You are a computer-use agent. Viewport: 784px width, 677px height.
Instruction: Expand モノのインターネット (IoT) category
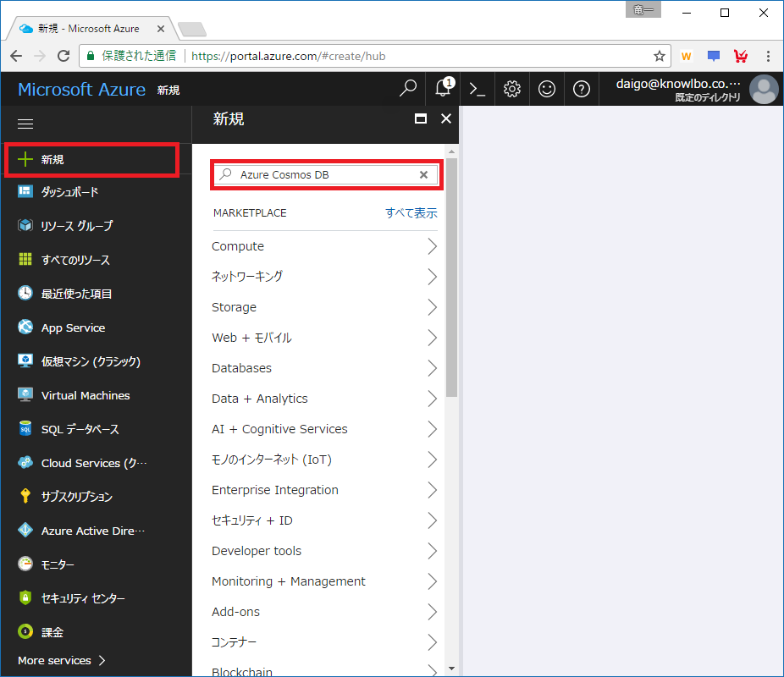(x=324, y=460)
